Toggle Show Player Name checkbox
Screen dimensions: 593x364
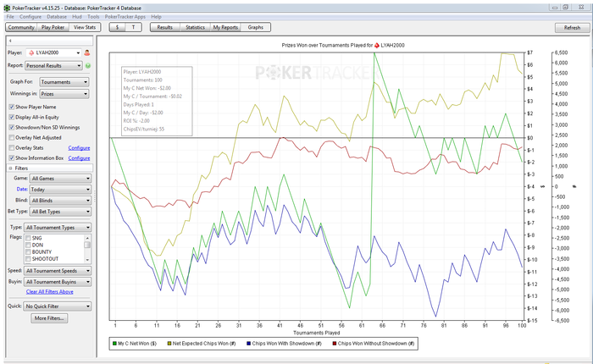tap(12, 107)
